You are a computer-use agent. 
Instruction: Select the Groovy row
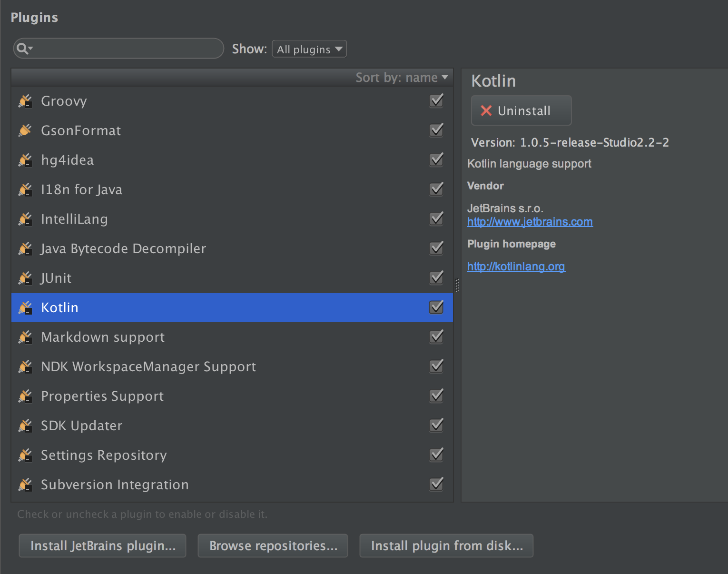coord(232,101)
